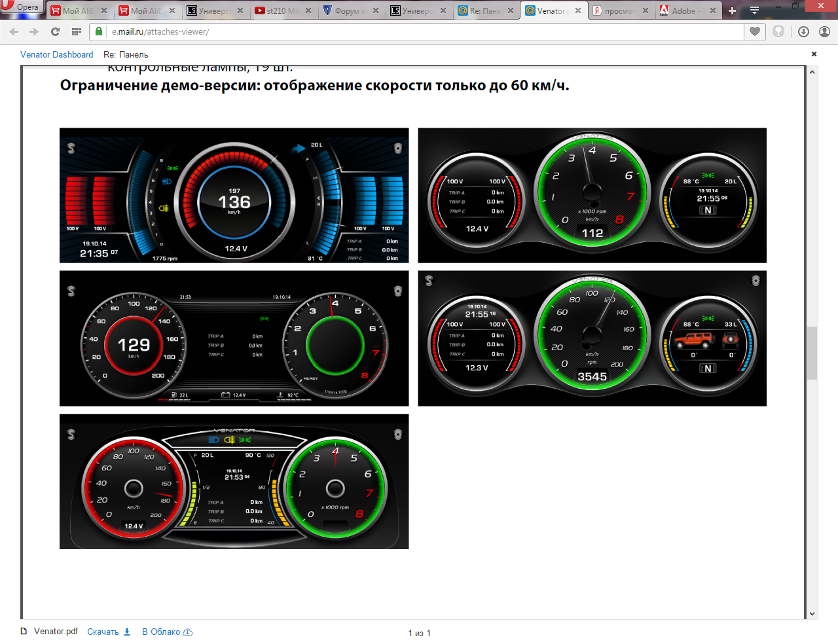
Task: Open a new tab with plus button
Action: [x=732, y=10]
